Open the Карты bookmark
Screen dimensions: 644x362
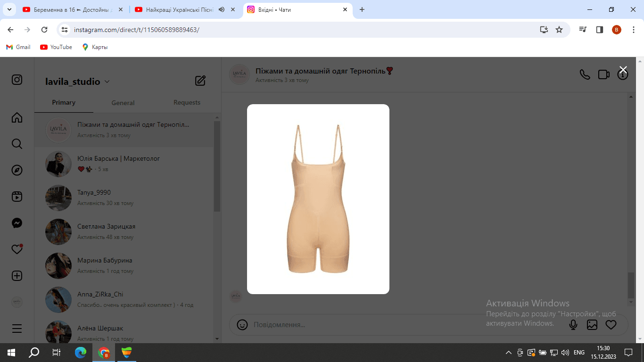click(95, 47)
